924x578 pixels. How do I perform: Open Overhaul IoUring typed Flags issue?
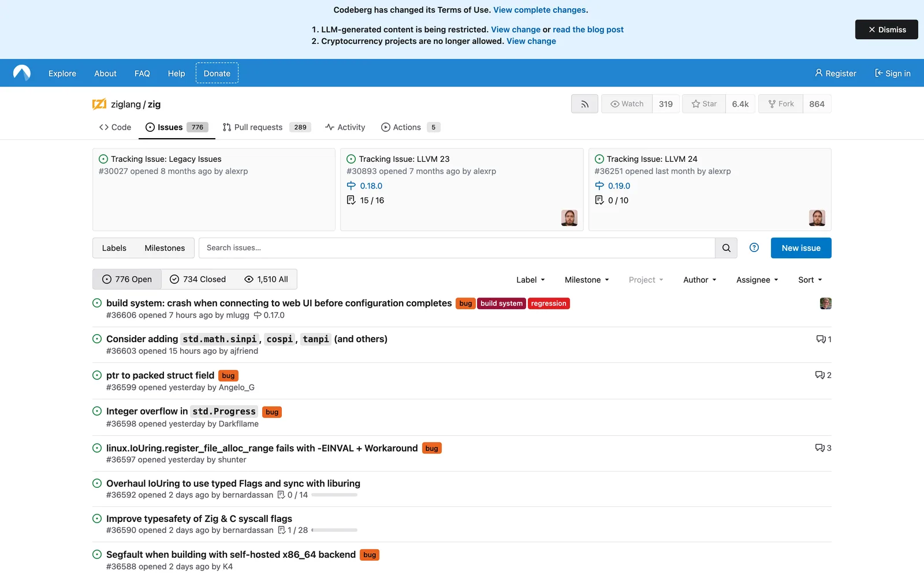coord(233,483)
